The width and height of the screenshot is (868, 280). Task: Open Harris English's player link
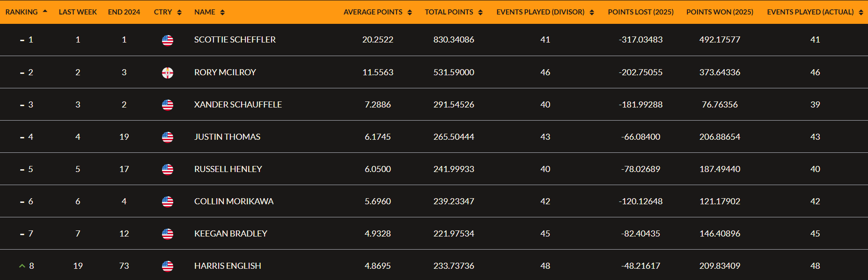(228, 266)
